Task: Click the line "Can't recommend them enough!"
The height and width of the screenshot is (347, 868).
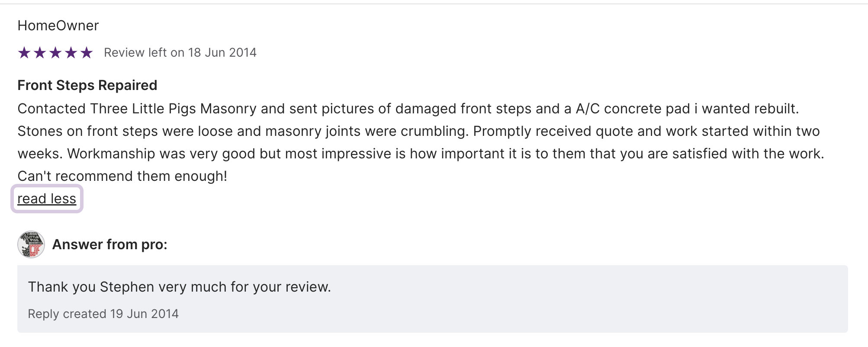Action: [x=122, y=176]
